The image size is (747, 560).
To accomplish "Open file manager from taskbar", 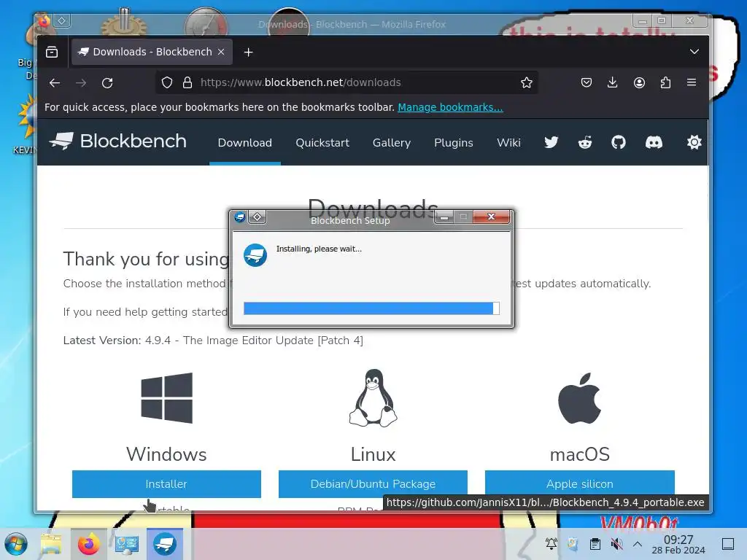I will pyautogui.click(x=51, y=544).
